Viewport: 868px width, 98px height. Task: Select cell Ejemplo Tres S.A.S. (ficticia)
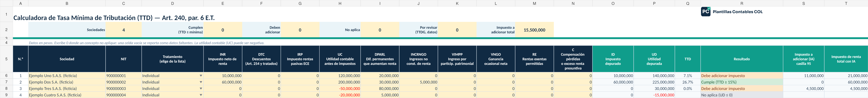(67, 89)
